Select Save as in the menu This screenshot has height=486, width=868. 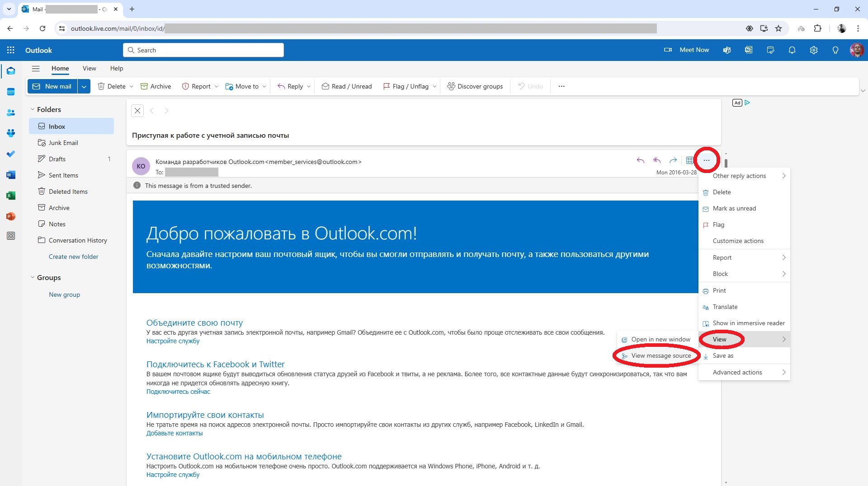[744, 356]
